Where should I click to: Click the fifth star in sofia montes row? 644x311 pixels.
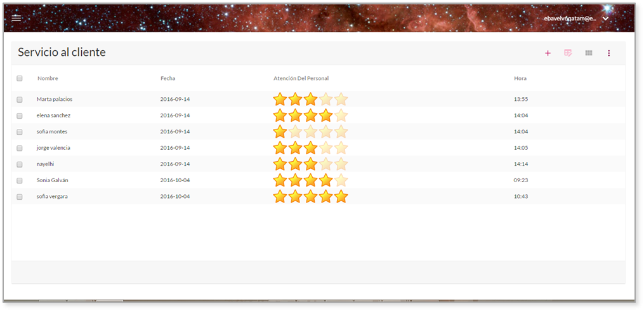[341, 131]
